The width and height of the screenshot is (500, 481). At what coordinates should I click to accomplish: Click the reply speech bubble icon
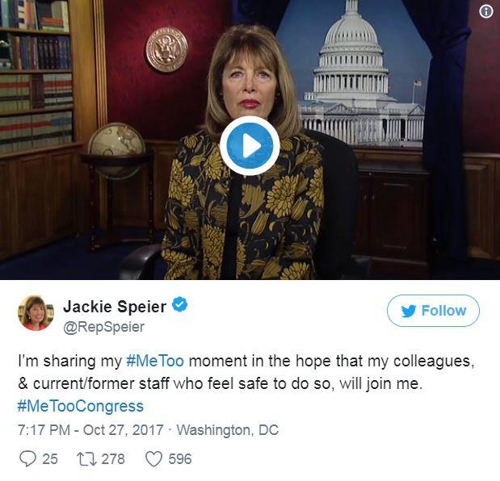27,459
